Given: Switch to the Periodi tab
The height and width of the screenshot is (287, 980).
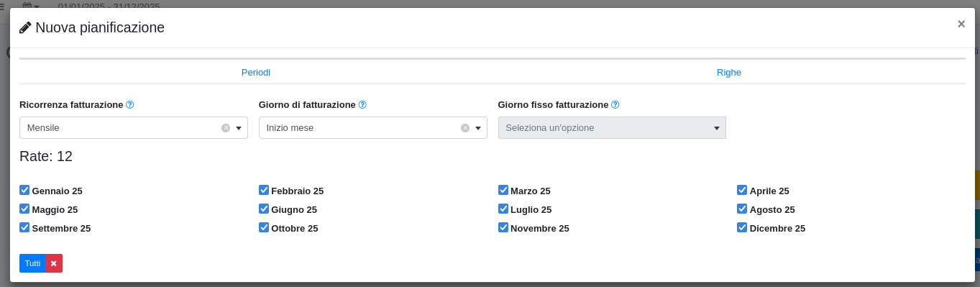Looking at the screenshot, I should (256, 73).
